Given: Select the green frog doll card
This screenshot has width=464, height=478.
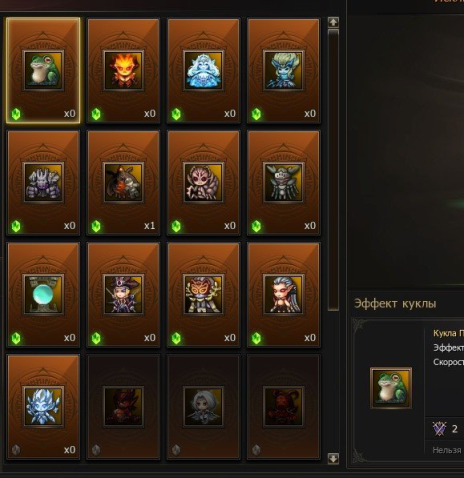Looking at the screenshot, I should pos(43,71).
